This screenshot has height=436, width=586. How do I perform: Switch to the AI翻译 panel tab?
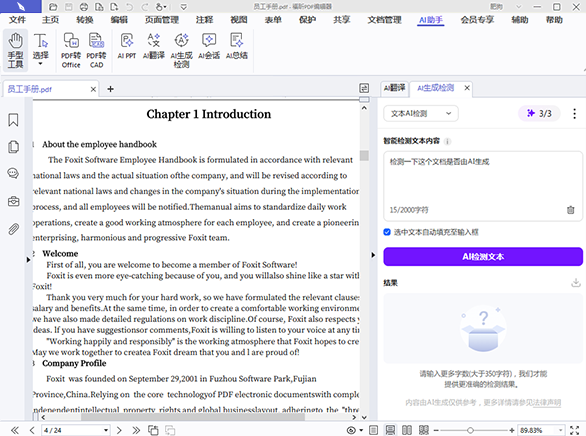coord(395,88)
